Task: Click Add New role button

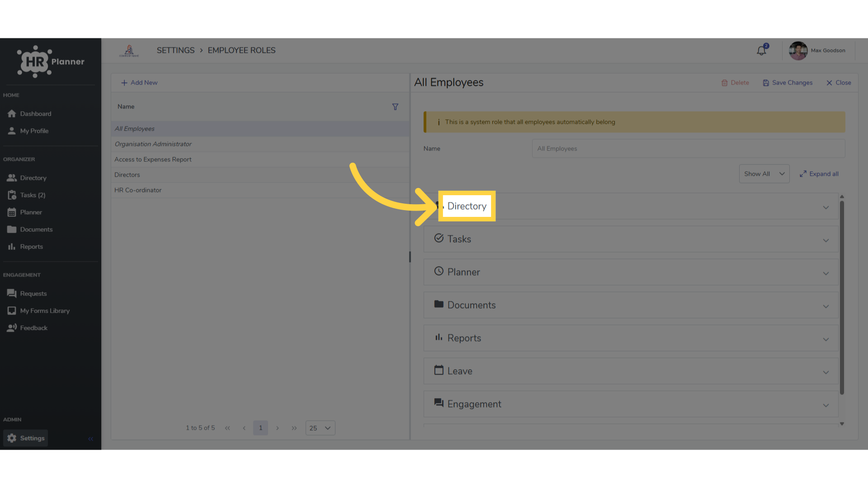Action: (139, 83)
